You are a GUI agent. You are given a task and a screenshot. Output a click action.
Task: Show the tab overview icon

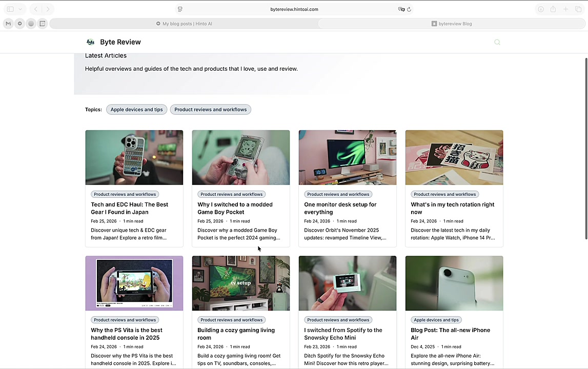pyautogui.click(x=578, y=9)
